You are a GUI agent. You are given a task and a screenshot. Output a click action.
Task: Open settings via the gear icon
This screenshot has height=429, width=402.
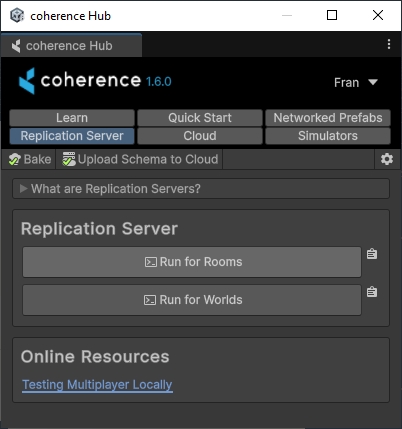pyautogui.click(x=387, y=159)
